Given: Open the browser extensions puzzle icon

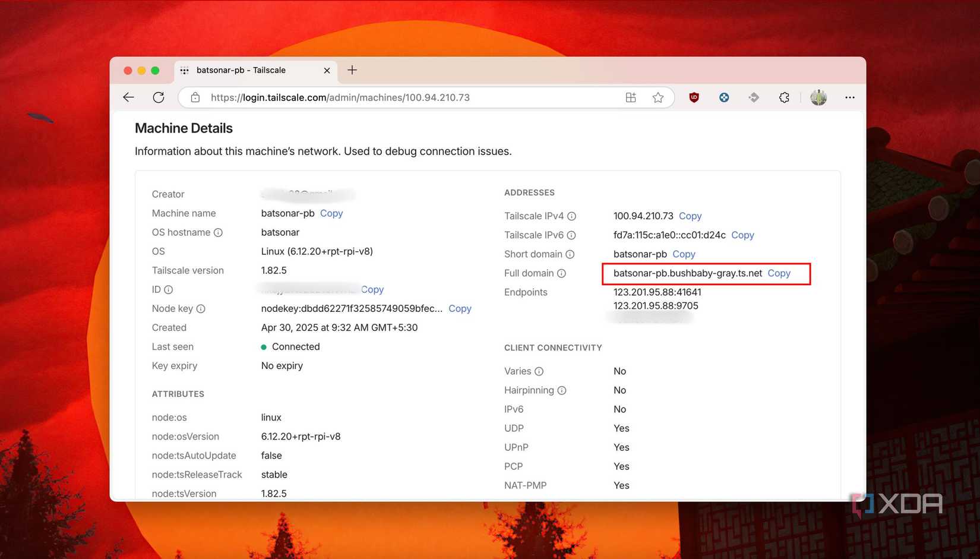Looking at the screenshot, I should (x=784, y=97).
